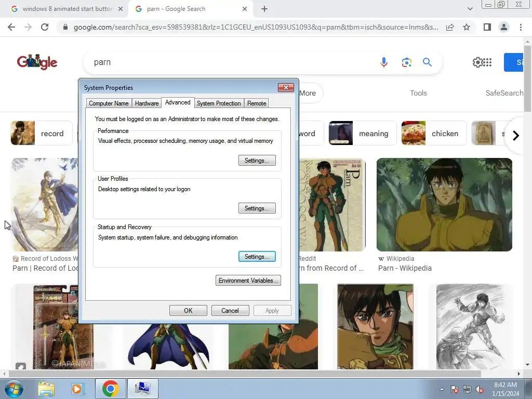Click the Google doodle logo
Screen dimensions: 532x399
point(37,62)
